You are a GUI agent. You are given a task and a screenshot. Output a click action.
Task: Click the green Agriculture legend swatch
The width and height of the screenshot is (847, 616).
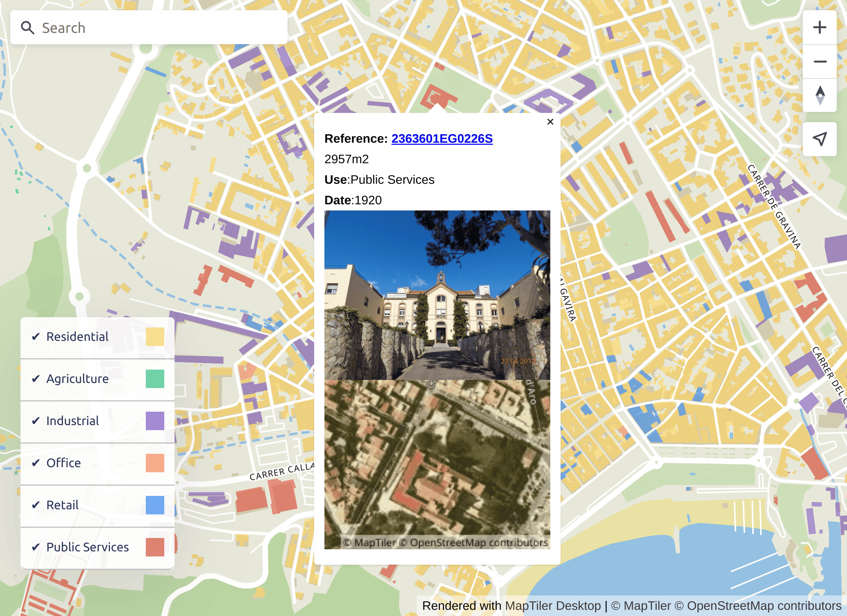click(155, 378)
